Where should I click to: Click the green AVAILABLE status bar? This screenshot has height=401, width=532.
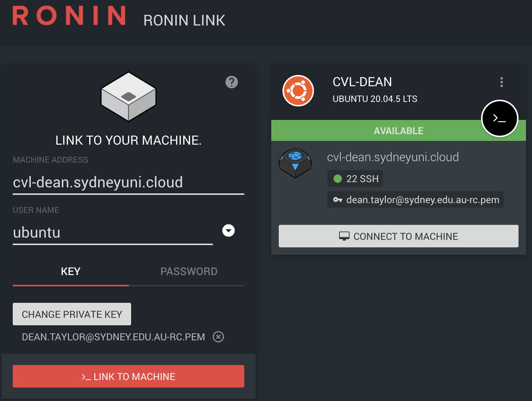click(x=399, y=131)
